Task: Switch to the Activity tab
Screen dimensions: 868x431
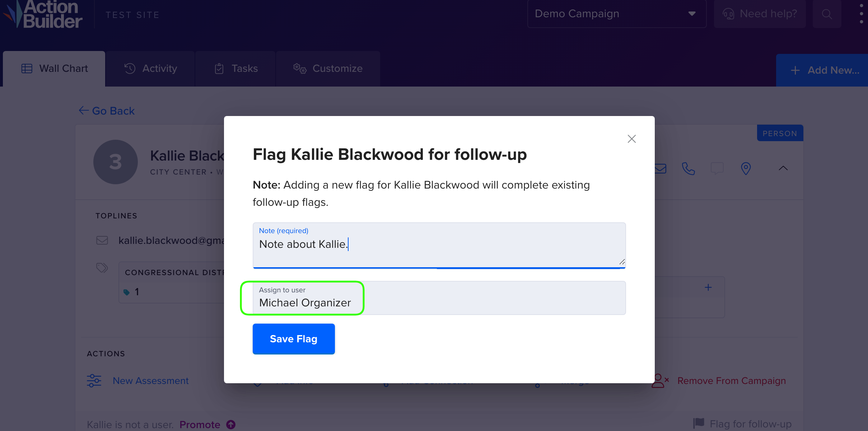Action: click(150, 69)
